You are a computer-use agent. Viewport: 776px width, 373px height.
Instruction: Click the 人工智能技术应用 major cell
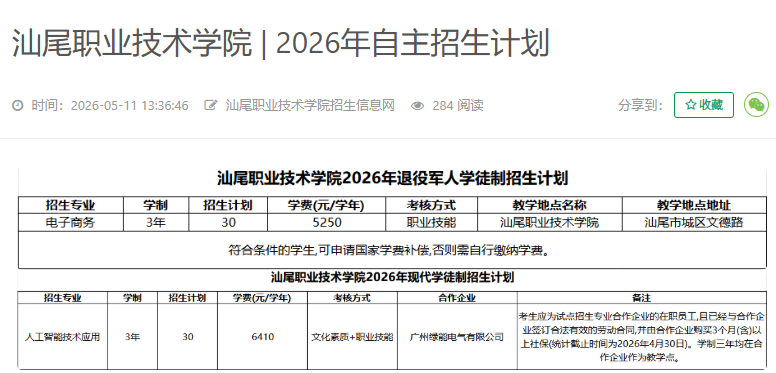coord(62,337)
